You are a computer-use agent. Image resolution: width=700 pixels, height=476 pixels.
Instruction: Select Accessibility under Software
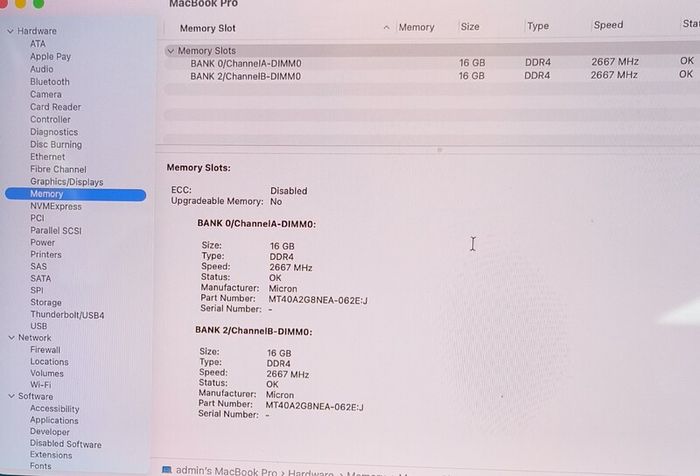click(x=55, y=409)
